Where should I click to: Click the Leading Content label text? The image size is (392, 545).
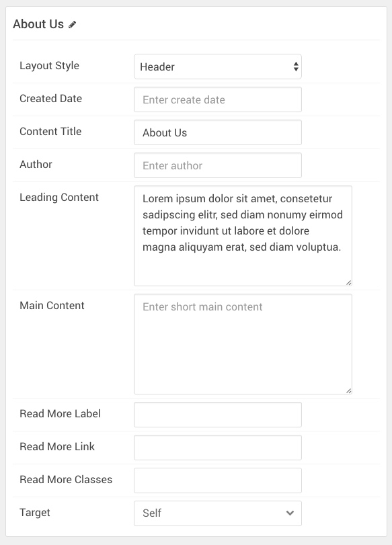pyautogui.click(x=59, y=198)
